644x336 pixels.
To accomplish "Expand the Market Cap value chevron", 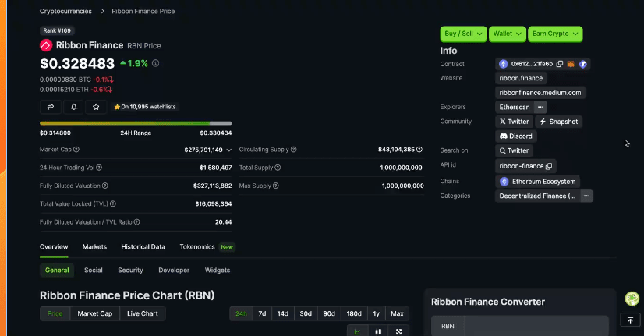I will (x=228, y=150).
